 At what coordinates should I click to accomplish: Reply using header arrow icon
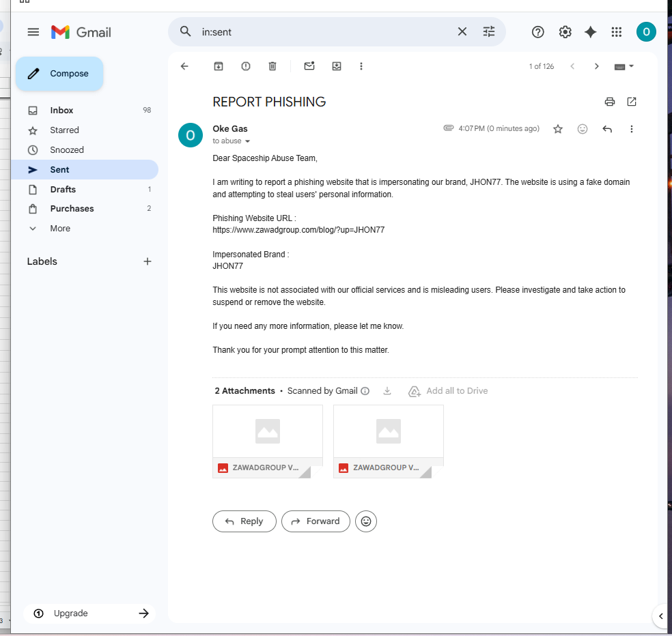pyautogui.click(x=607, y=129)
